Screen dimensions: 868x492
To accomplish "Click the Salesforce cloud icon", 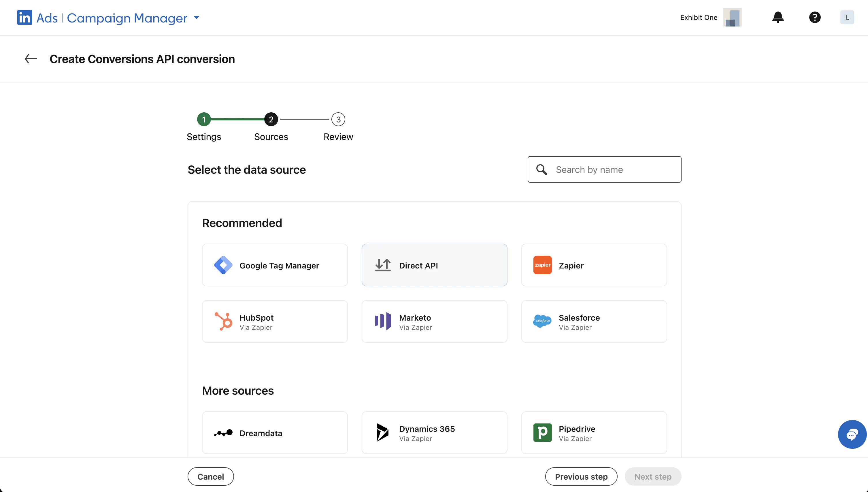I will point(542,321).
